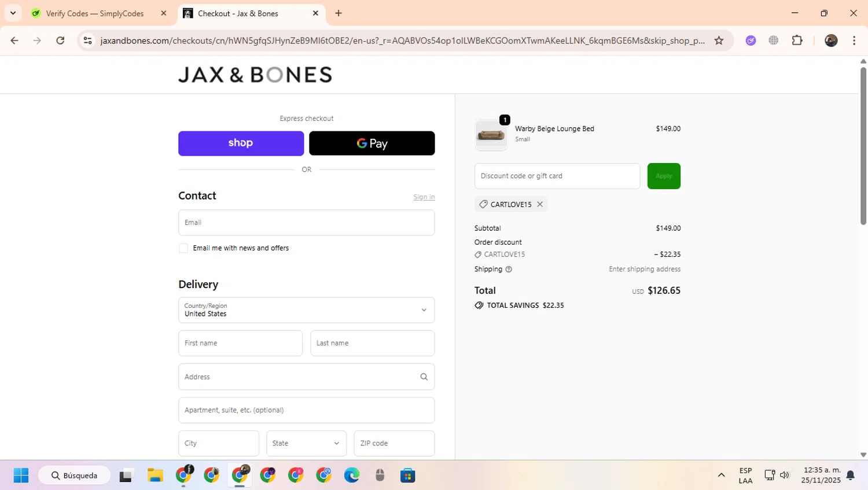Screen dimensions: 868x490
Task: View site information icon in address bar
Action: (88, 40)
